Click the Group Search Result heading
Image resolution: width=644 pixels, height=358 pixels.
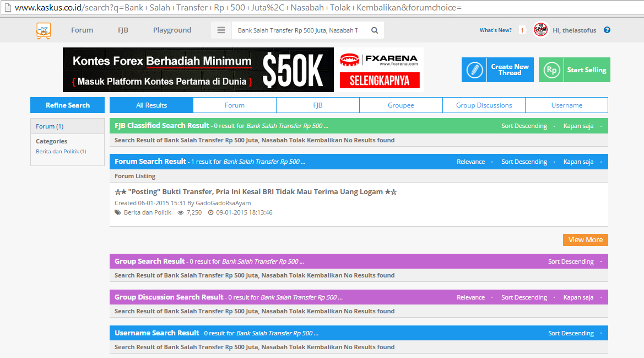[x=149, y=261]
